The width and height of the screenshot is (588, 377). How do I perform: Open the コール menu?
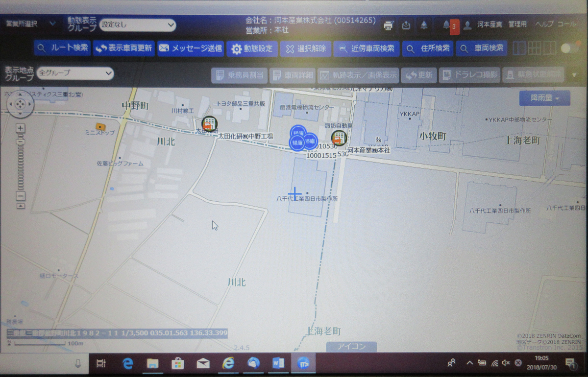click(x=566, y=24)
